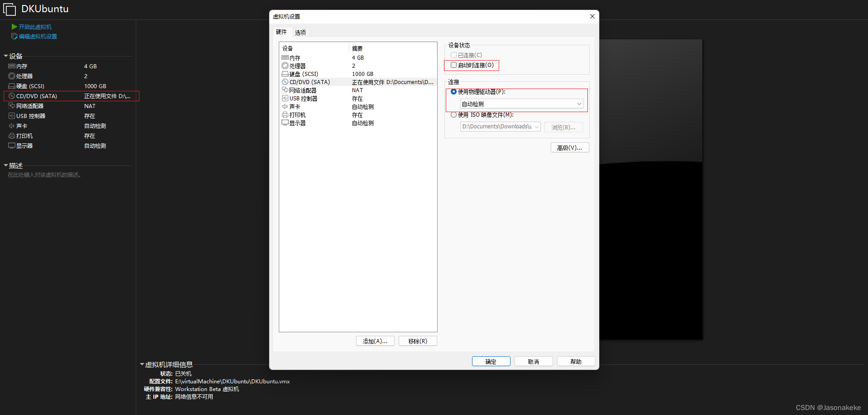Open the 自动检测 physical drive dropdown

(x=522, y=104)
